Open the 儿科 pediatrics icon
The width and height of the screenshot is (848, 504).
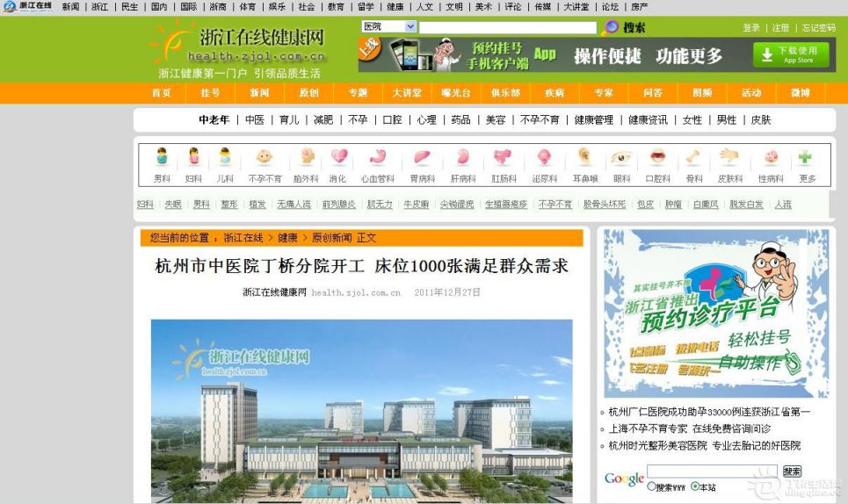point(225,158)
